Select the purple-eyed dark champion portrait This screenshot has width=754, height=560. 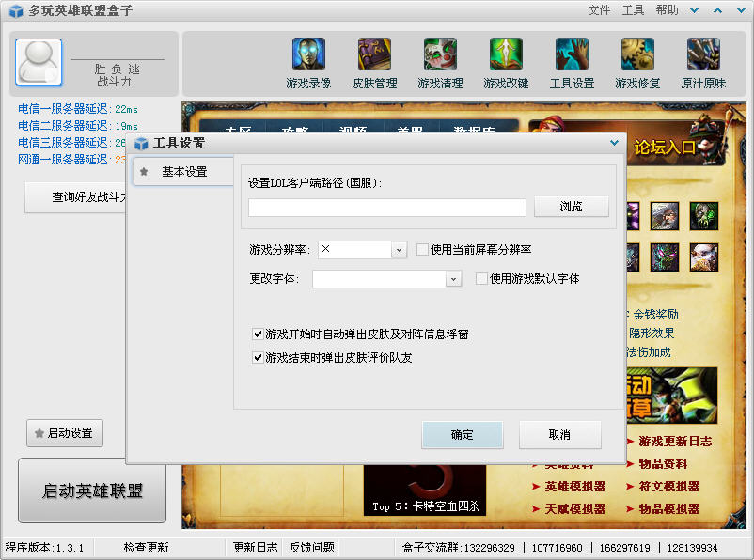665,257
